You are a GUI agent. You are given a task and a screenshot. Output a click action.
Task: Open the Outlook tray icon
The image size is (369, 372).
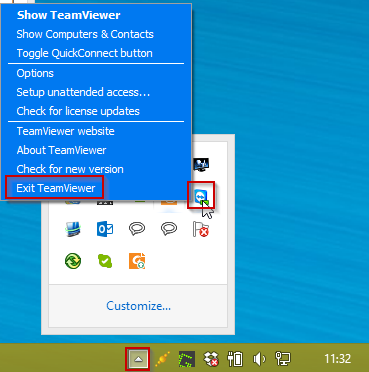(105, 229)
